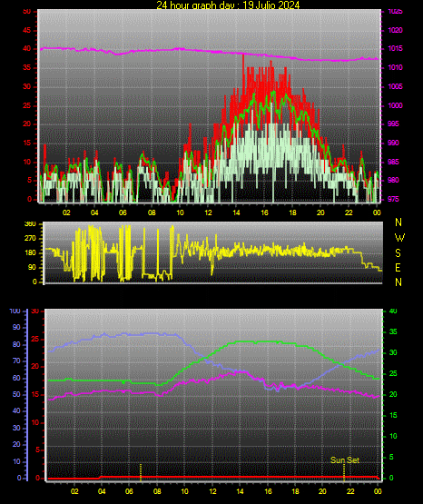Click the blue 100 humidity axis label
The height and width of the screenshot is (504, 423).
point(15,311)
